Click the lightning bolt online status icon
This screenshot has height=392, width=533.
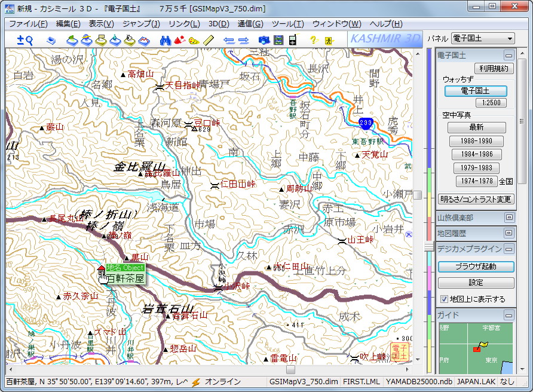pyautogui.click(x=195, y=382)
